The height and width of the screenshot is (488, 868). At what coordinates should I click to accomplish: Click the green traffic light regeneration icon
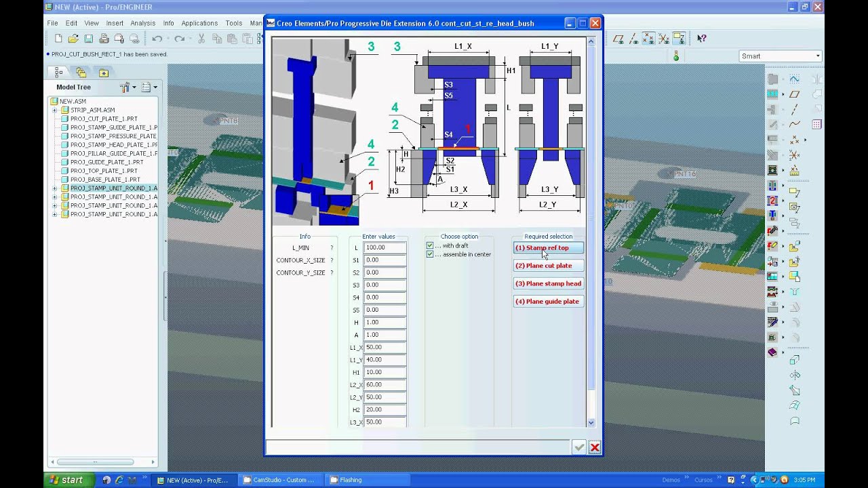676,56
